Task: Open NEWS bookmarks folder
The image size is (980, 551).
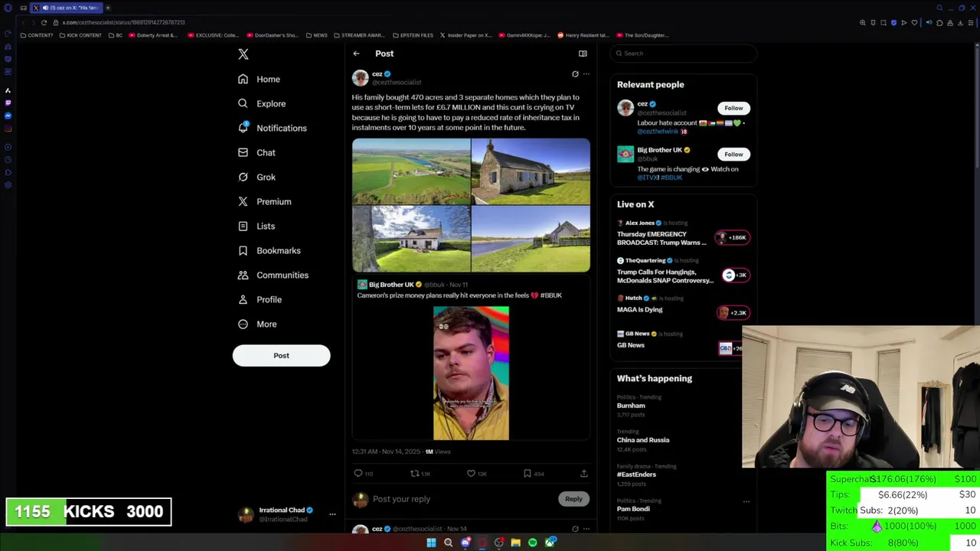Action: point(316,35)
